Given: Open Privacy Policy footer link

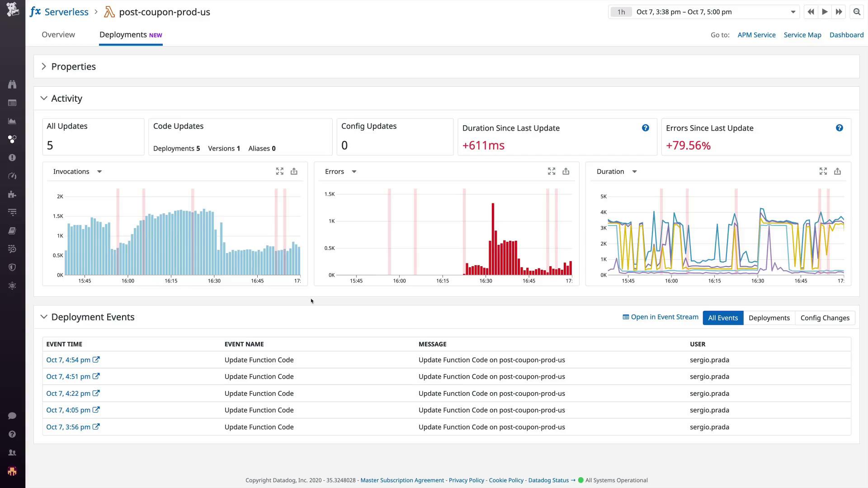Looking at the screenshot, I should (x=466, y=480).
